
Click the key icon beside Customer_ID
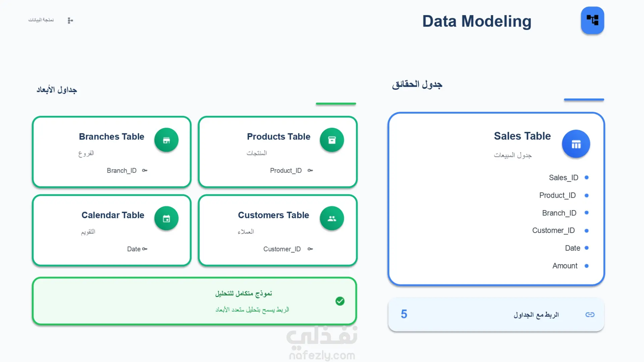pos(310,249)
